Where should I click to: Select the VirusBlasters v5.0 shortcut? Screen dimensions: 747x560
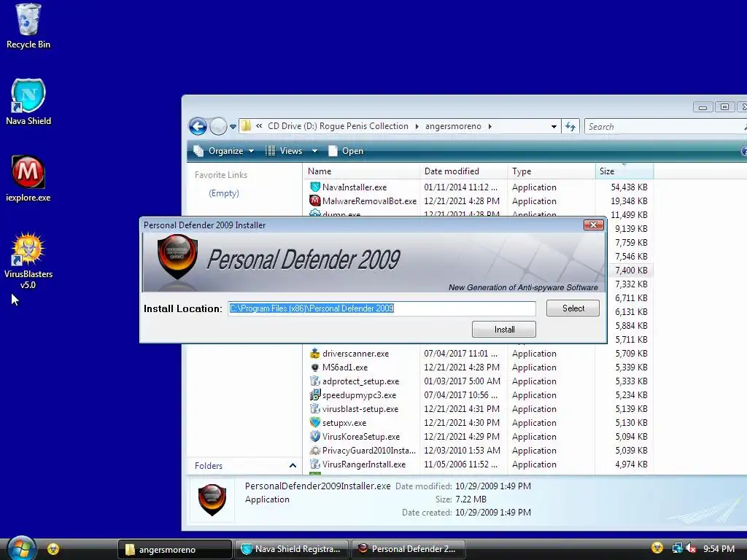click(28, 260)
